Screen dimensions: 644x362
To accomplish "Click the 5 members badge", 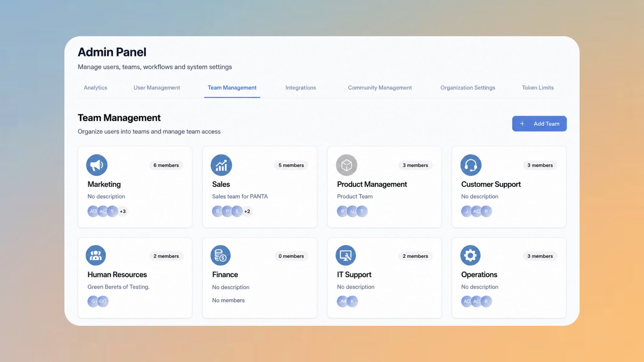I will click(x=291, y=165).
